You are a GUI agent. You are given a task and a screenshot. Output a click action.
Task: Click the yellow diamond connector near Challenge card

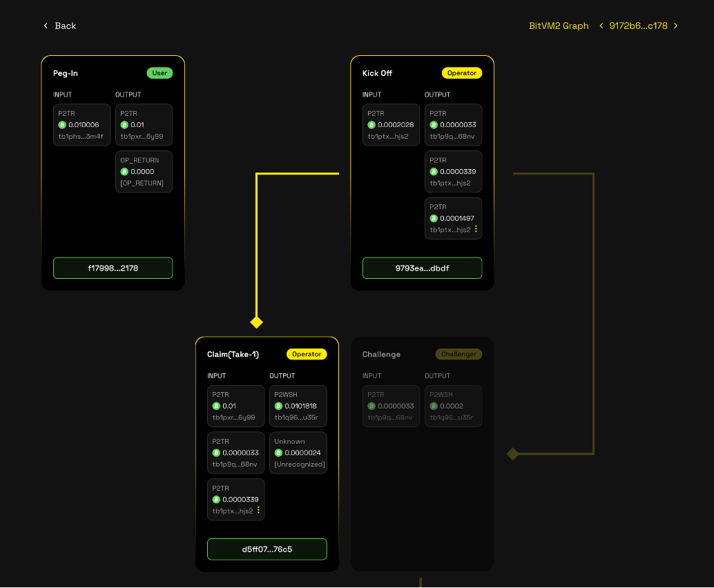coord(512,454)
